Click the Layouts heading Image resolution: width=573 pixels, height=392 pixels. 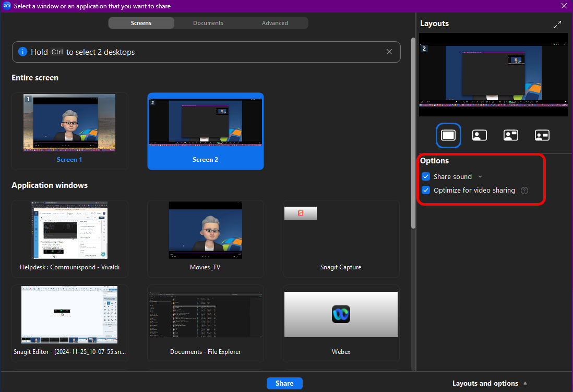434,23
